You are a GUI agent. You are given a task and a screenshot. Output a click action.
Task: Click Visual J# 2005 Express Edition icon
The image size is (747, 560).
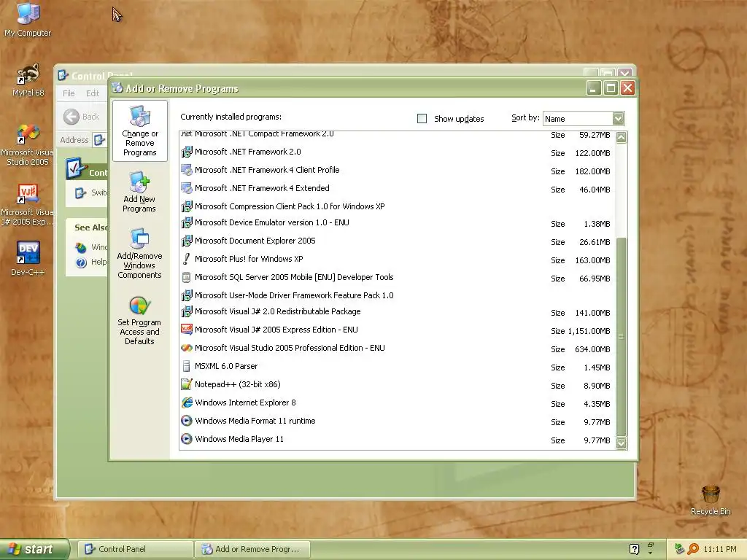coord(187,330)
